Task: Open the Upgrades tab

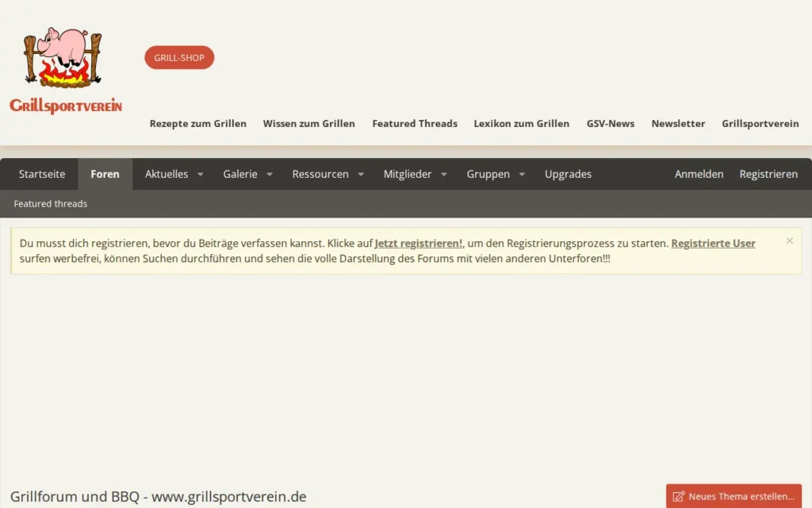Action: (x=568, y=174)
